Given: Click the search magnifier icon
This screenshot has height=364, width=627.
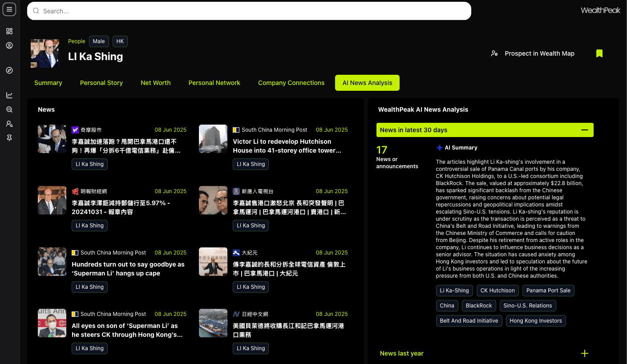Looking at the screenshot, I should [x=36, y=11].
